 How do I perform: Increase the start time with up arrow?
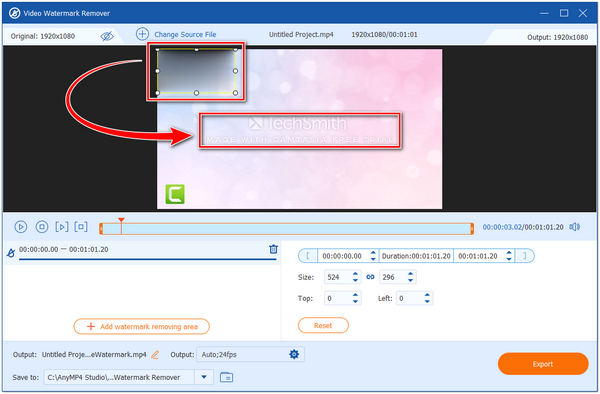pyautogui.click(x=373, y=253)
